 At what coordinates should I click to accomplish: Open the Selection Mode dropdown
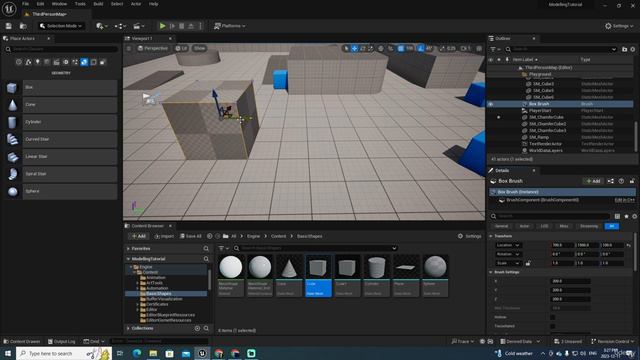(x=61, y=26)
